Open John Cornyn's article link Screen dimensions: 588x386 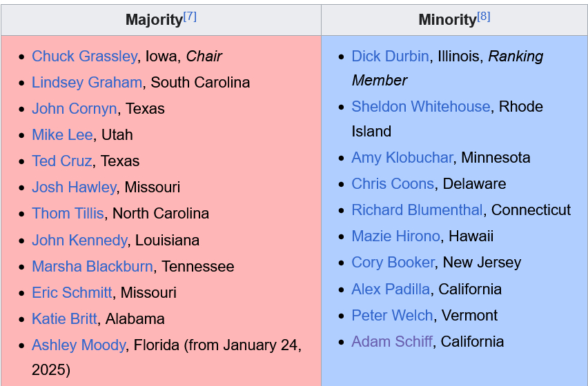[x=75, y=109]
